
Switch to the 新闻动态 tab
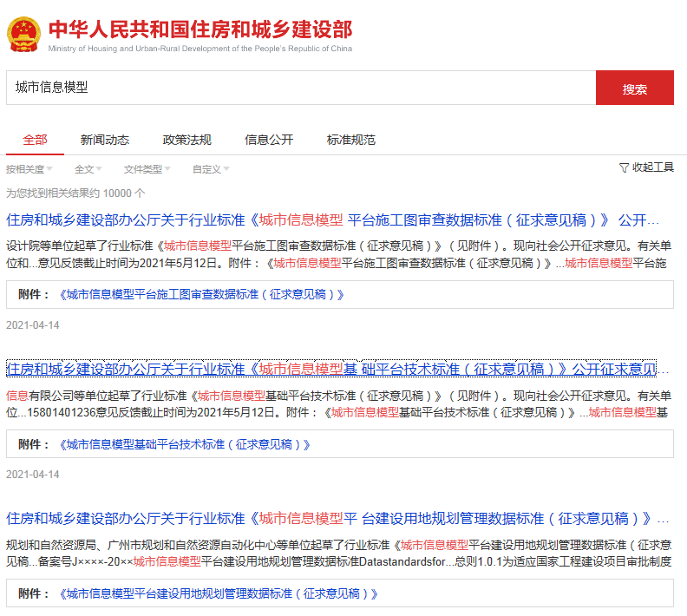105,141
